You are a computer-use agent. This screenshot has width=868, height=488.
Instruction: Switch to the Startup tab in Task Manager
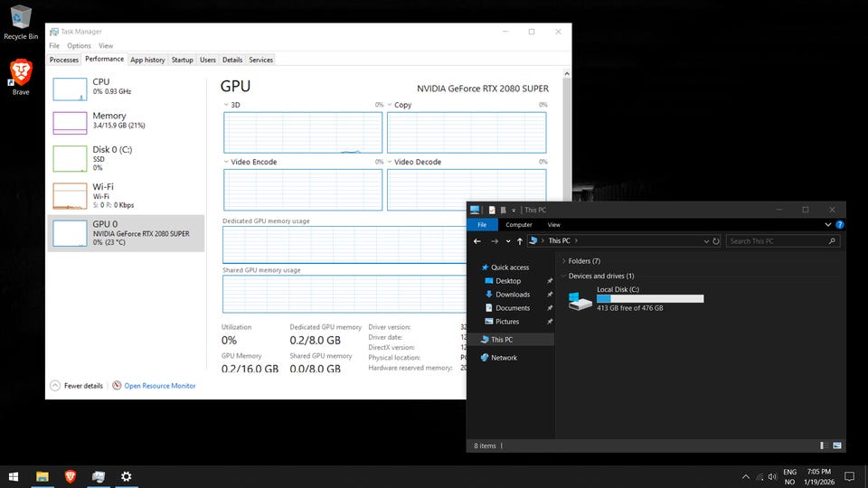[x=183, y=60]
